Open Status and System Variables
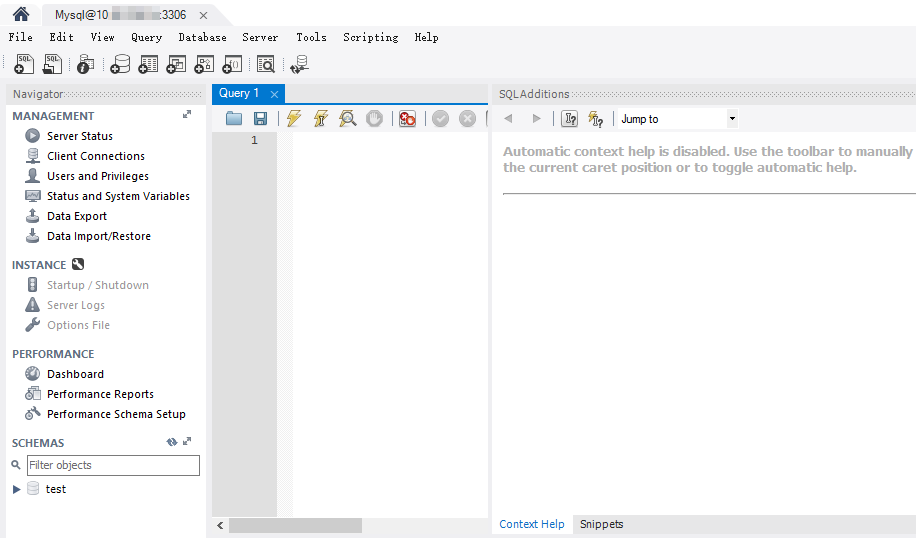916x538 pixels. 118,196
